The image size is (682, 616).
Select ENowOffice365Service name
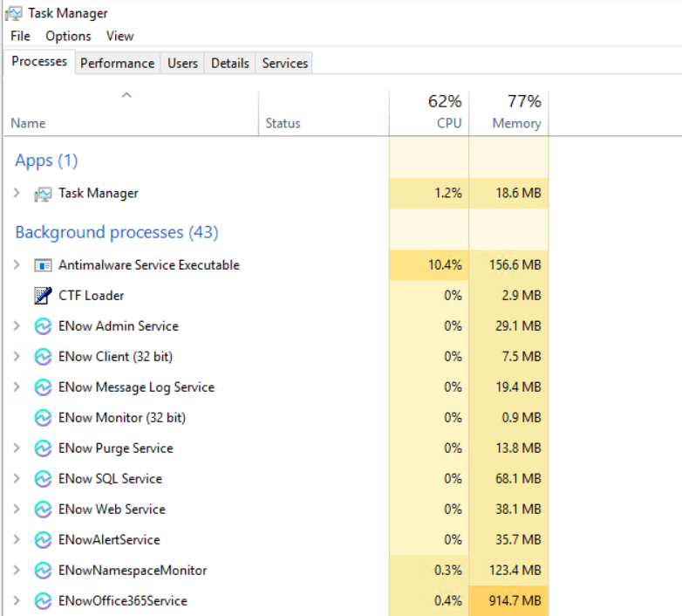point(123,601)
